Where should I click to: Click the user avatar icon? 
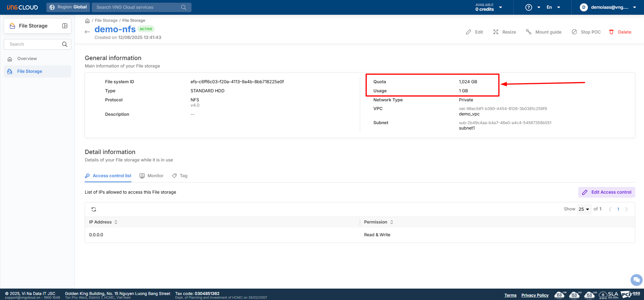[584, 7]
